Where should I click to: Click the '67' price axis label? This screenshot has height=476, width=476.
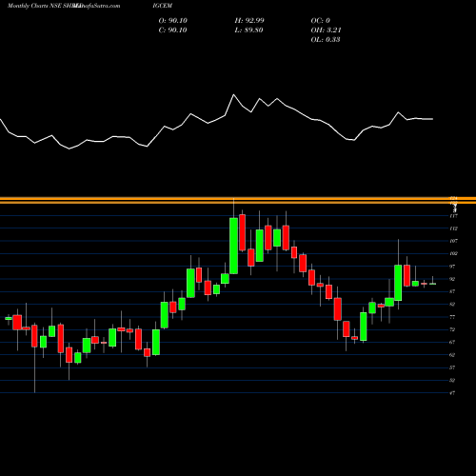[x=452, y=342]
